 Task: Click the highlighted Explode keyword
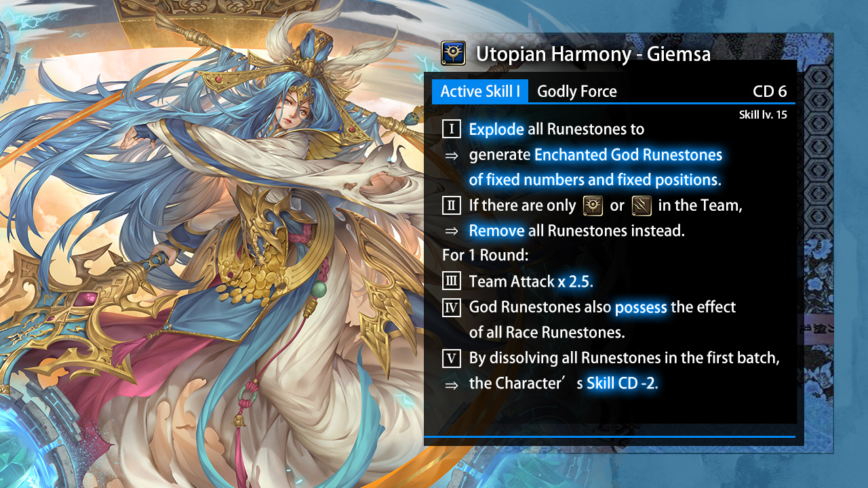click(x=496, y=129)
